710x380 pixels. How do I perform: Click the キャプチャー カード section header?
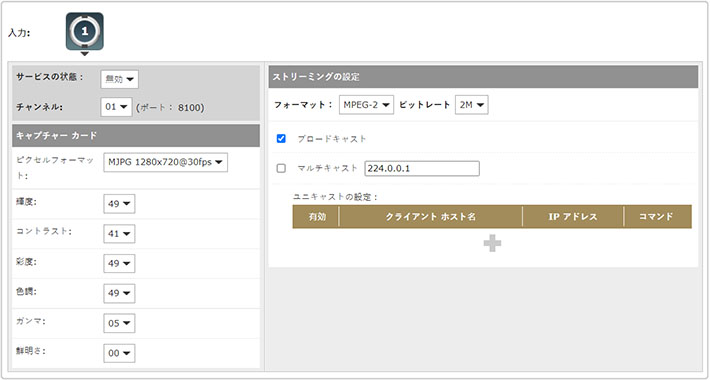point(136,135)
